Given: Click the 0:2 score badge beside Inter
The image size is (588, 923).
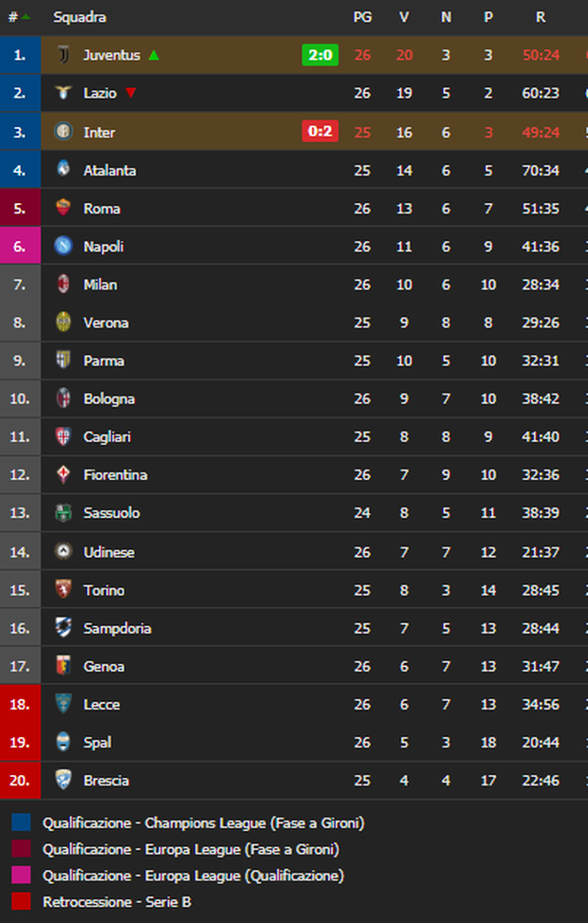Looking at the screenshot, I should click(x=319, y=132).
